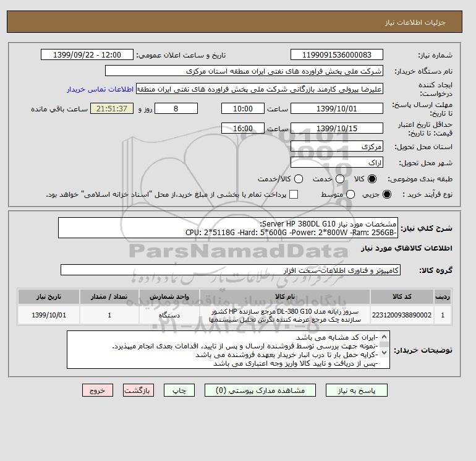Click the پاسخ به نیاز button

pyautogui.click(x=357, y=390)
